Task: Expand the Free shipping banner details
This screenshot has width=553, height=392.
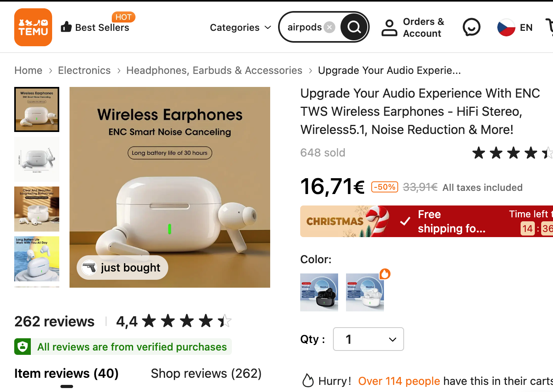Action: point(451,221)
